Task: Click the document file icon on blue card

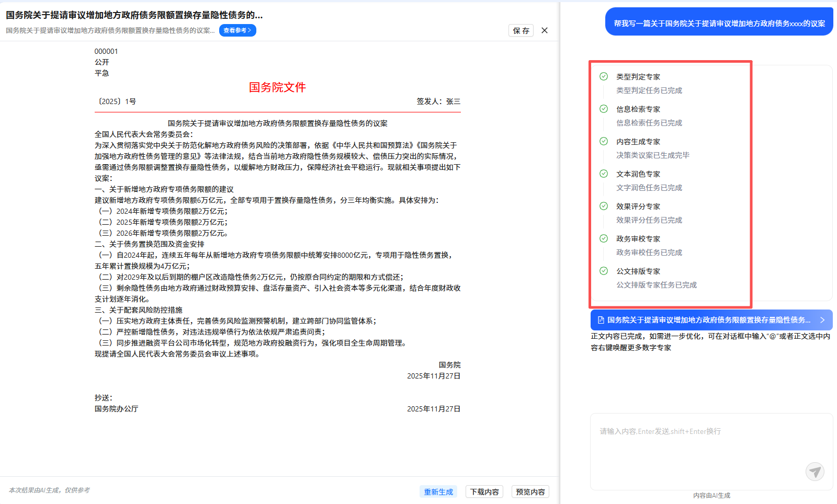Action: [601, 320]
